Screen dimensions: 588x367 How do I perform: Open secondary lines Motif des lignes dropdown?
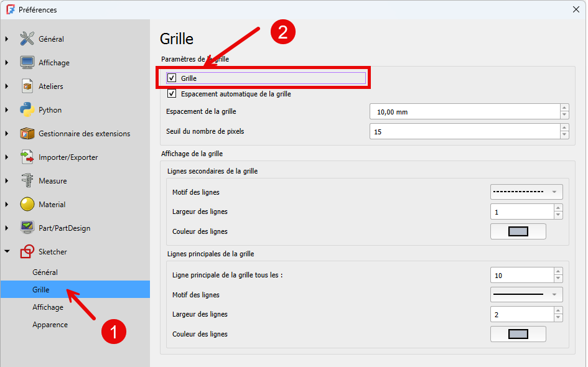pyautogui.click(x=526, y=192)
